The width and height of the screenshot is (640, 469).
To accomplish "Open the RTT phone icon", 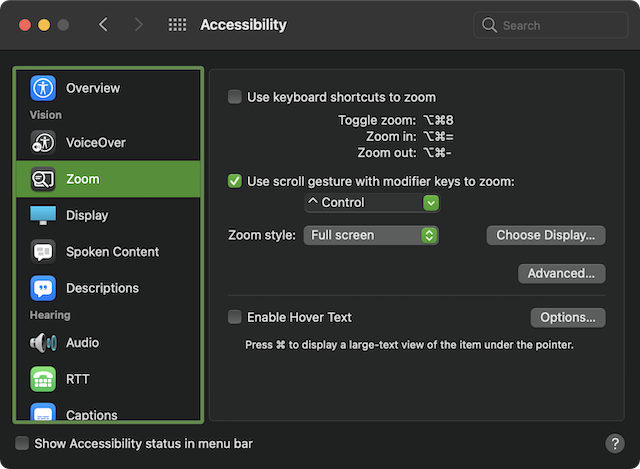I will pos(43,379).
